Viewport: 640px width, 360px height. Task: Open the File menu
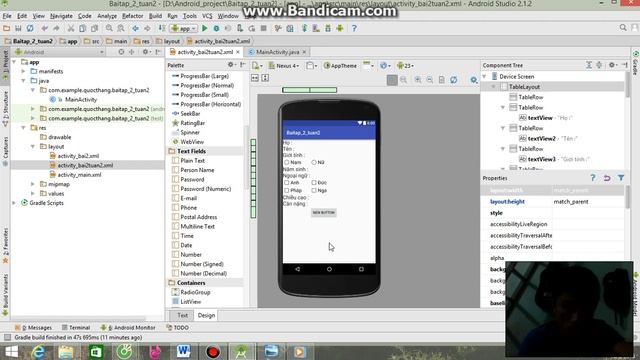[x=7, y=16]
